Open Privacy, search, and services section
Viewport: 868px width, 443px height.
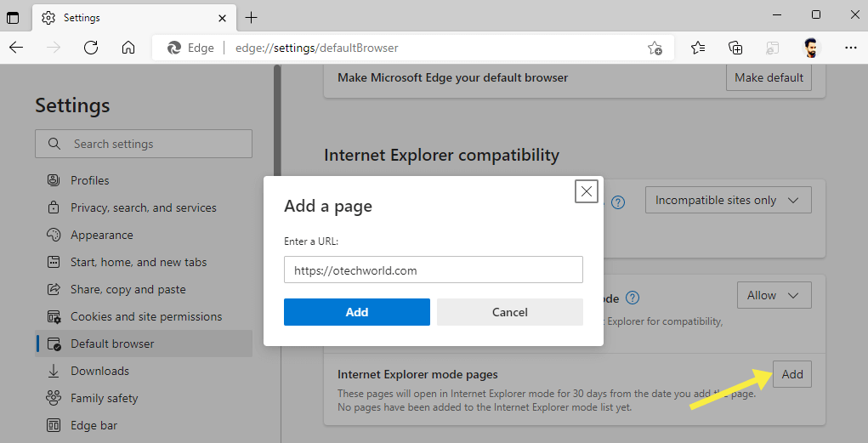click(x=144, y=207)
